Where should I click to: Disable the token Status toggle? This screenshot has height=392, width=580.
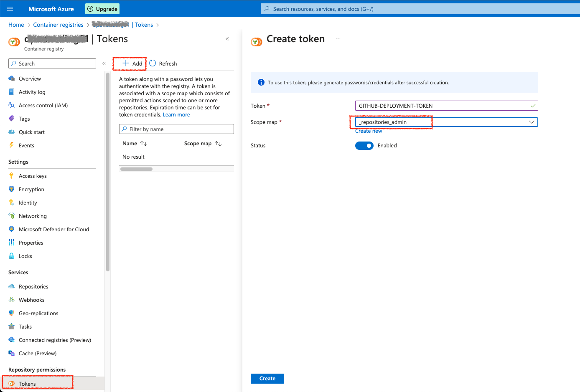(364, 146)
